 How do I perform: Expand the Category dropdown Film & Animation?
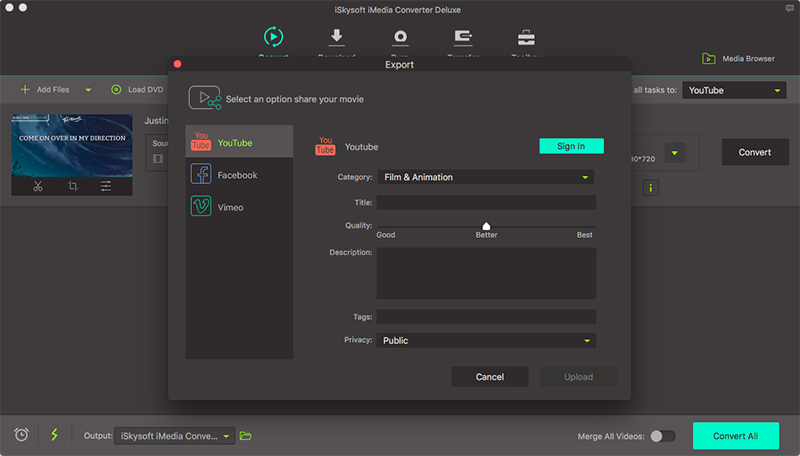click(485, 177)
